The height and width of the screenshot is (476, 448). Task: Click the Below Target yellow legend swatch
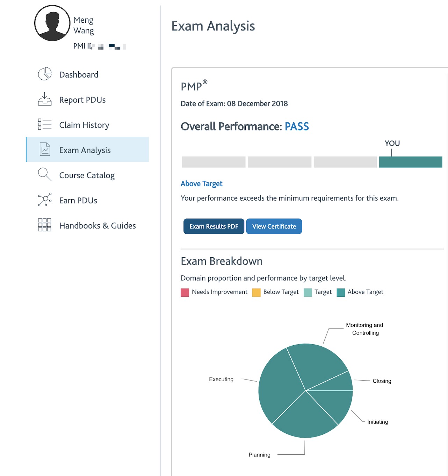tap(256, 293)
